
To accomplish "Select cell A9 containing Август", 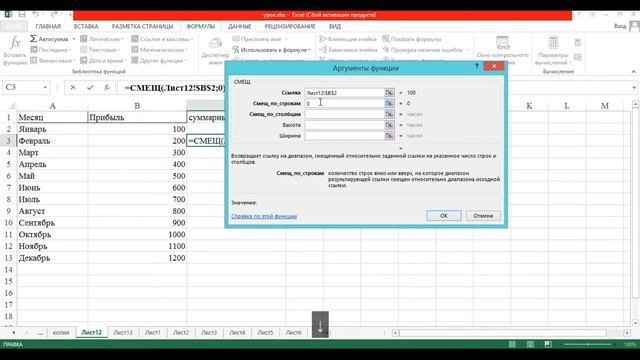I will tap(52, 211).
